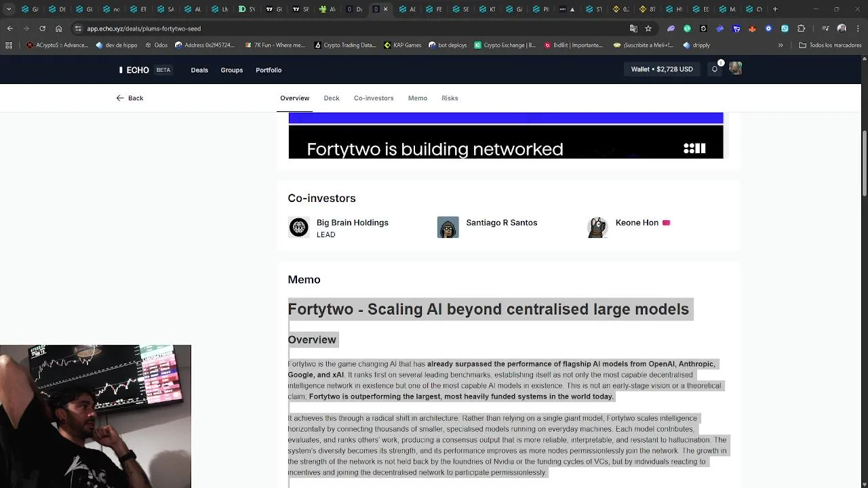The width and height of the screenshot is (868, 488).
Task: Open the translate page icon in address bar
Action: pos(633,28)
